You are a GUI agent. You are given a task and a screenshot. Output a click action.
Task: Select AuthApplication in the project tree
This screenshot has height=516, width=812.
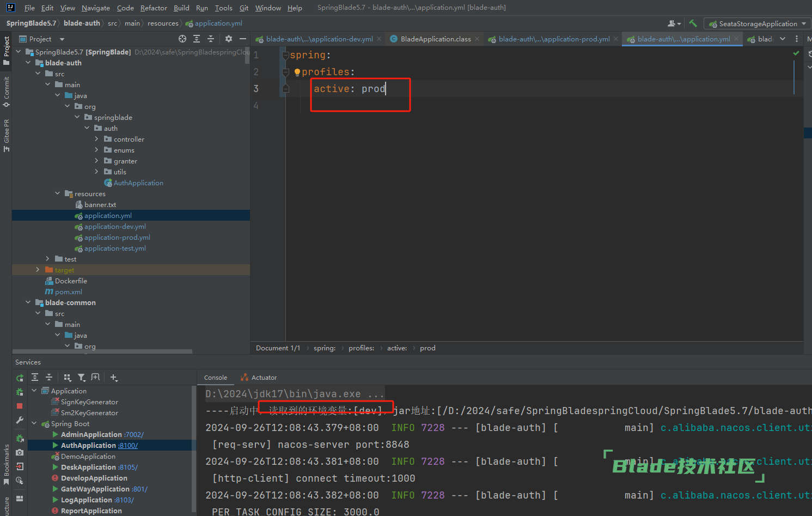(x=138, y=183)
